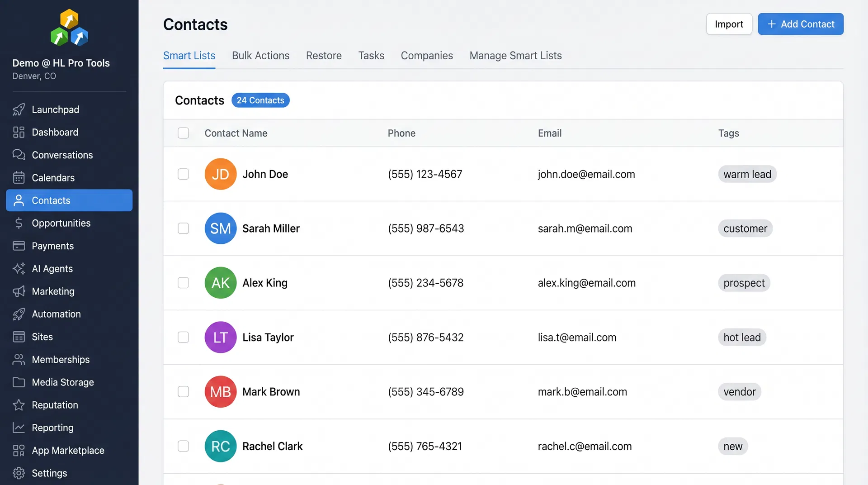The width and height of the screenshot is (868, 485).
Task: Click the Automation rocket icon
Action: pos(19,314)
